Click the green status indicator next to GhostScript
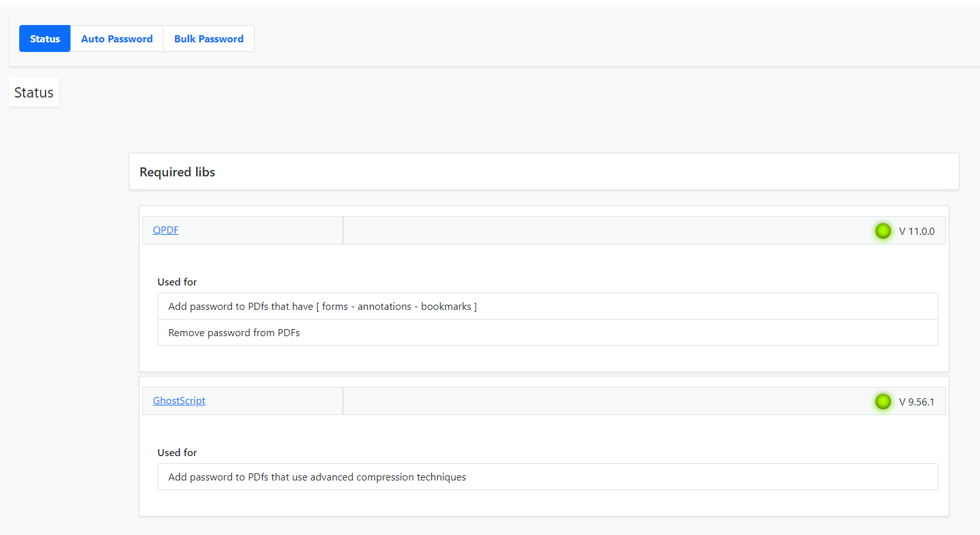 pos(883,402)
